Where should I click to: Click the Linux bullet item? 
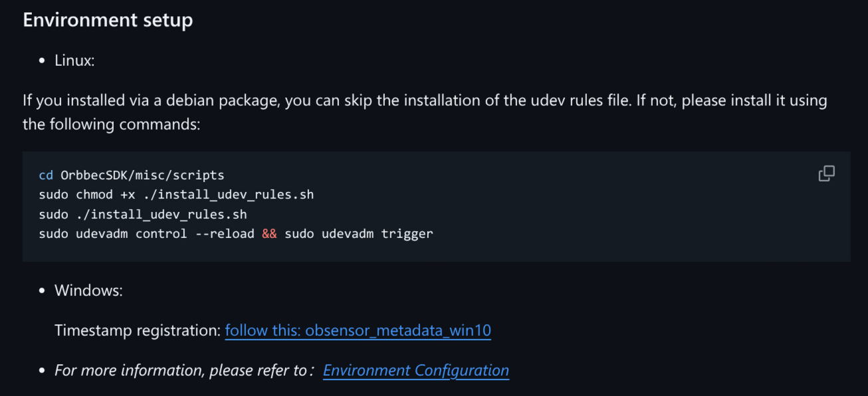[x=74, y=60]
